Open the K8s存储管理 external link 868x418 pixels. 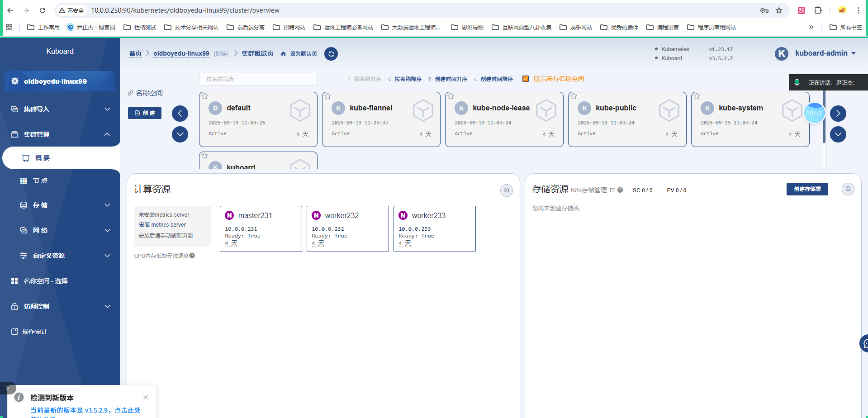click(612, 190)
